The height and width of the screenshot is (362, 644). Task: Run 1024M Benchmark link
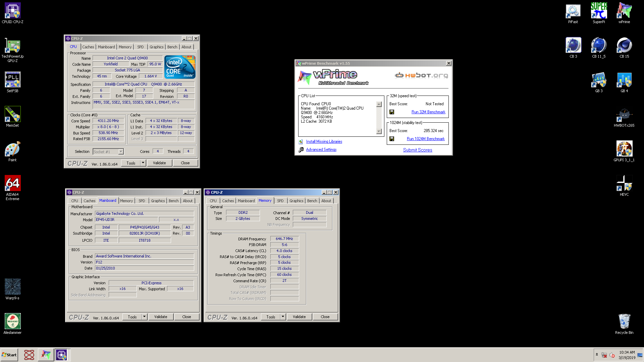coord(426,139)
